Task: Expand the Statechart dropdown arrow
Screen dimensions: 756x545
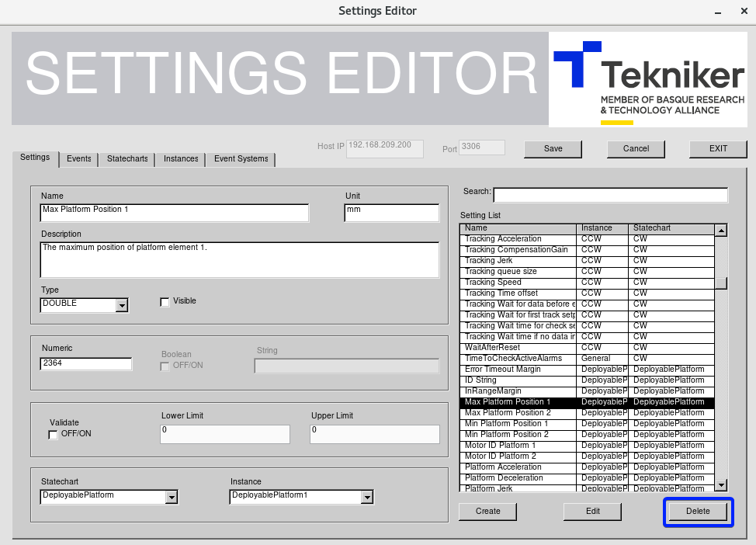Action: tap(172, 497)
